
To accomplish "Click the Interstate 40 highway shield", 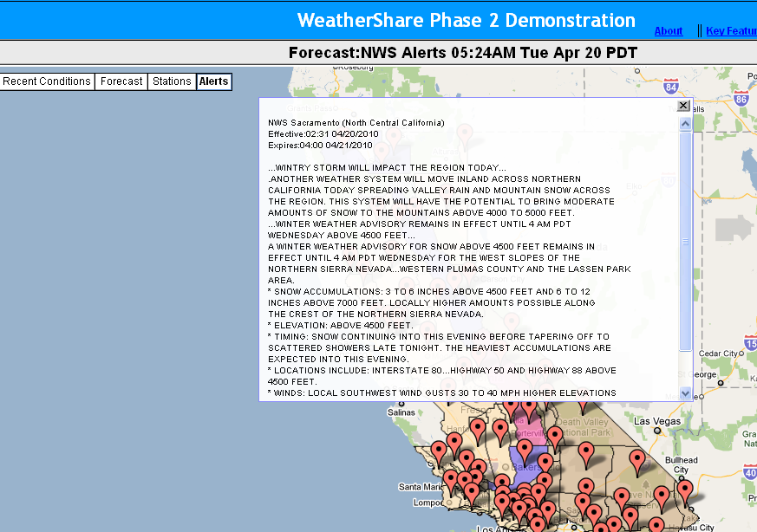I will 751,473.
